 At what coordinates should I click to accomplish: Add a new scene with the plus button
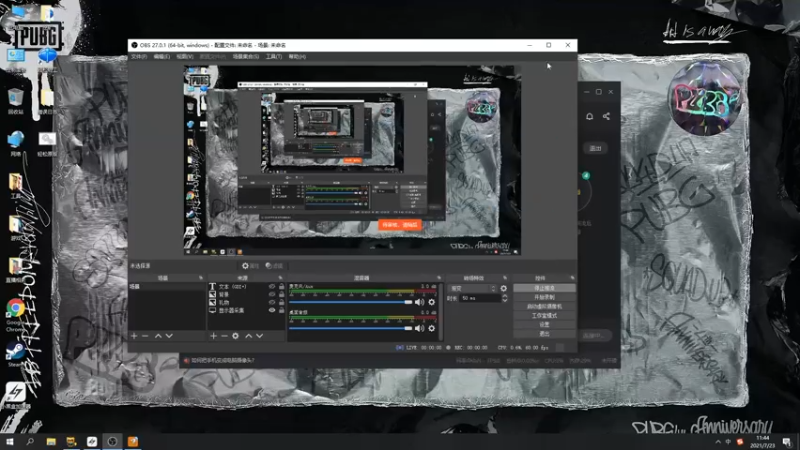point(134,336)
